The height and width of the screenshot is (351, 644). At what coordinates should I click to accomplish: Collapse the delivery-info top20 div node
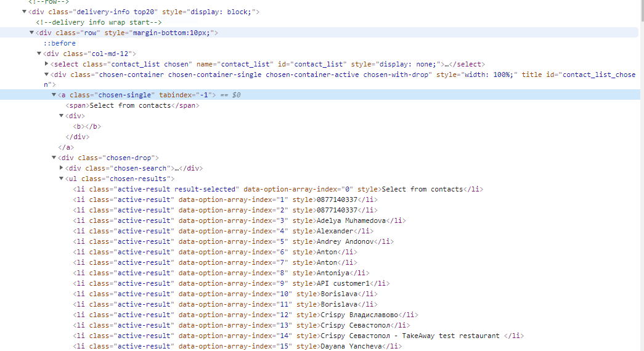tap(24, 12)
